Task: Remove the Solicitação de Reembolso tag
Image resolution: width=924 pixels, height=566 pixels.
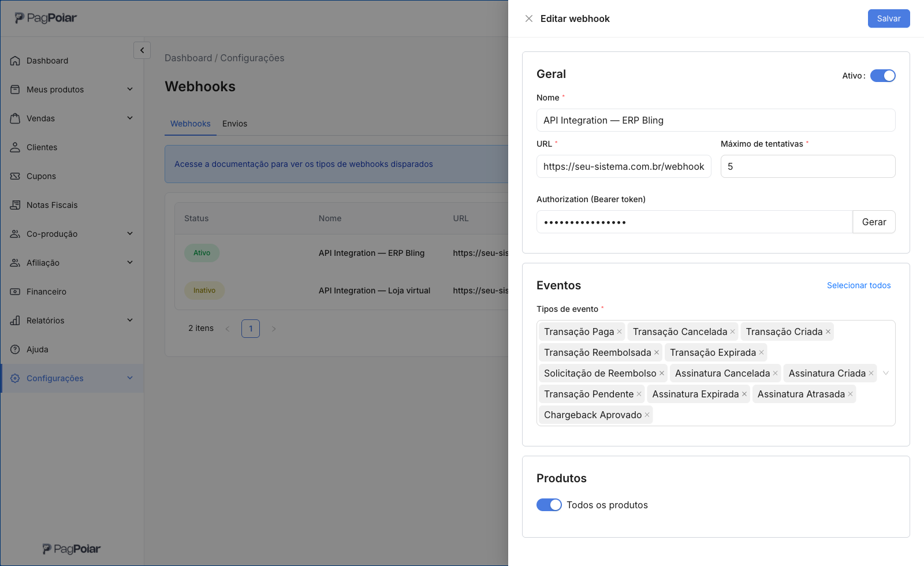Action: [x=661, y=373]
